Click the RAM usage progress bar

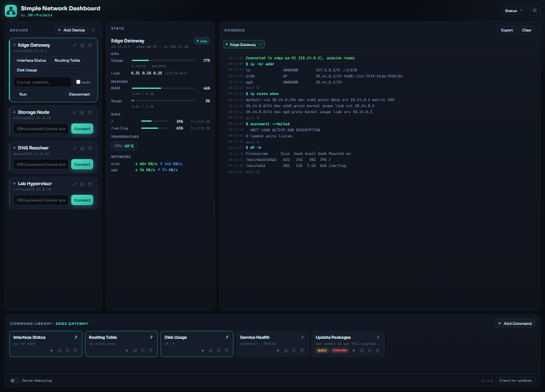[x=163, y=88]
